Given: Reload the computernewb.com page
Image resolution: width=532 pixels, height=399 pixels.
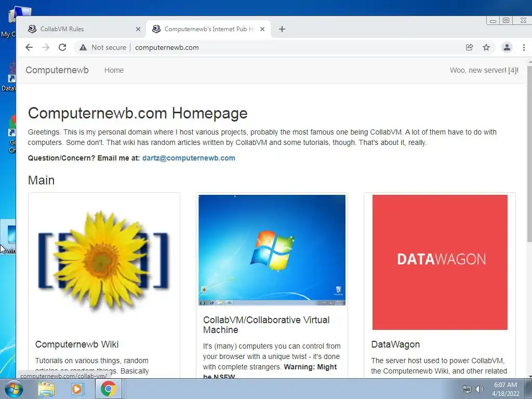Looking at the screenshot, I should pos(62,47).
